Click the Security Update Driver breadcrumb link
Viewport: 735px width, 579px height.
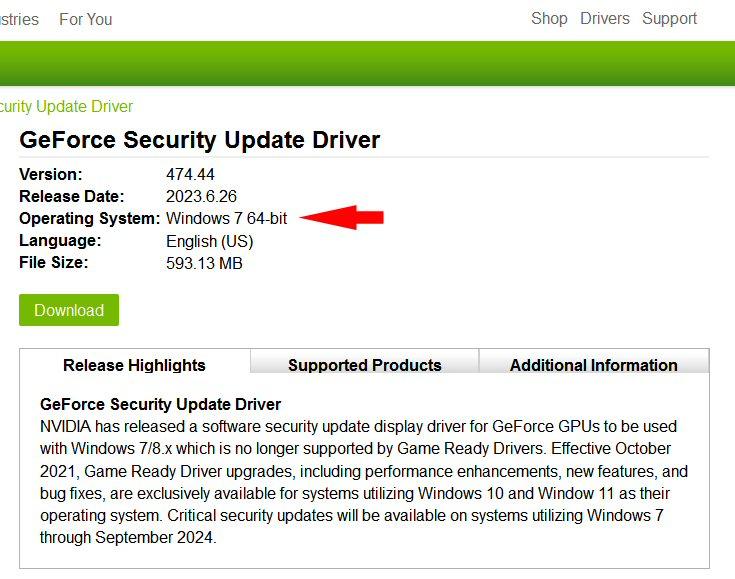[66, 106]
